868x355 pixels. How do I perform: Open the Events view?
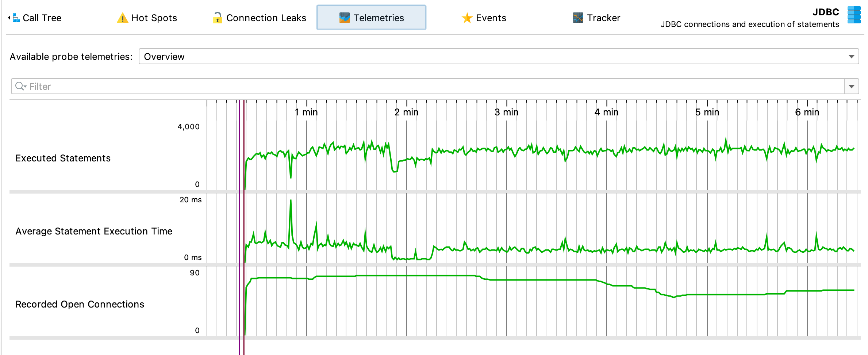491,18
